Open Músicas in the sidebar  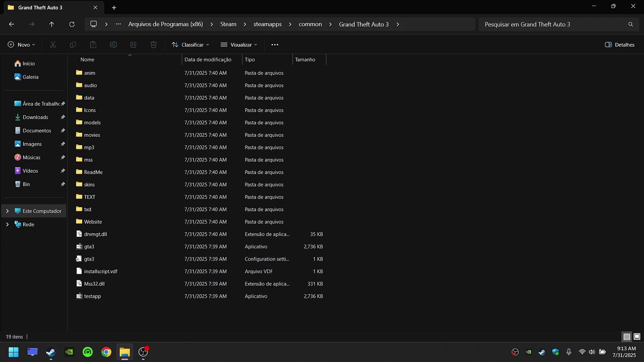pyautogui.click(x=31, y=157)
